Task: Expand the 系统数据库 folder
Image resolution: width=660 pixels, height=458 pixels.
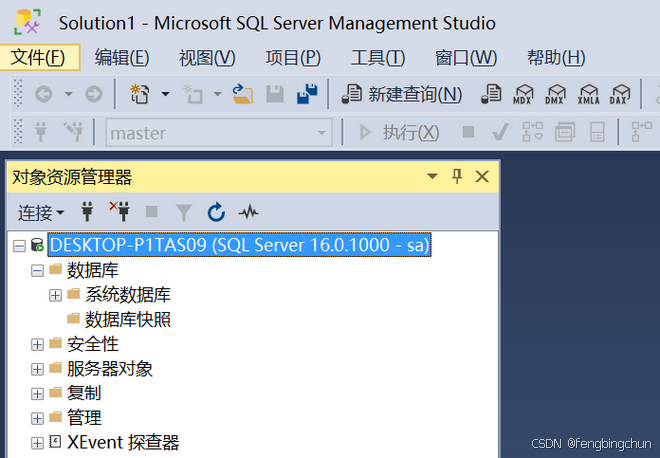Action: (55, 295)
